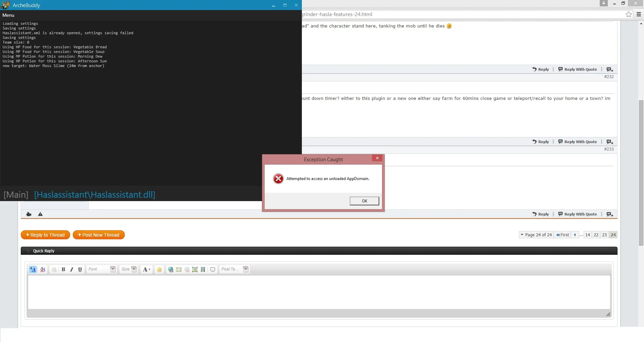Viewport: 644px width, 362px height.
Task: Click OK in Exception Caught dialog
Action: click(364, 201)
